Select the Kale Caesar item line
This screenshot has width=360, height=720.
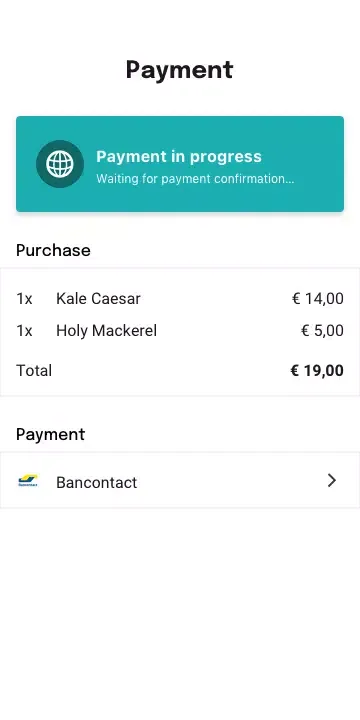pyautogui.click(x=180, y=299)
